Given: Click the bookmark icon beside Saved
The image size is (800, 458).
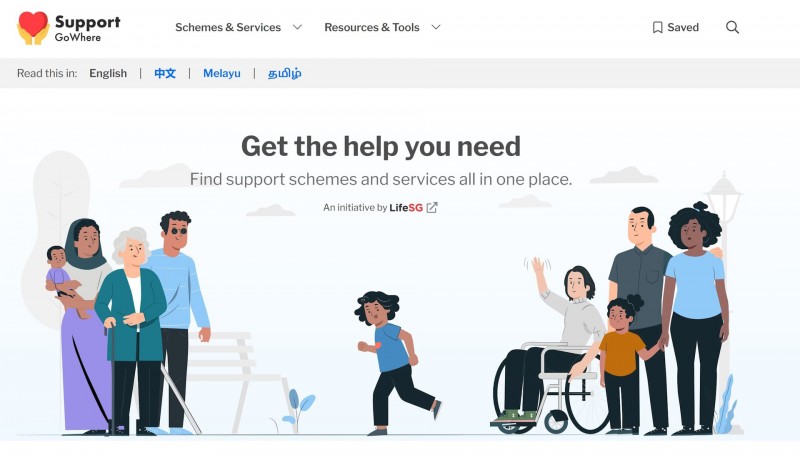Looking at the screenshot, I should pos(658,28).
